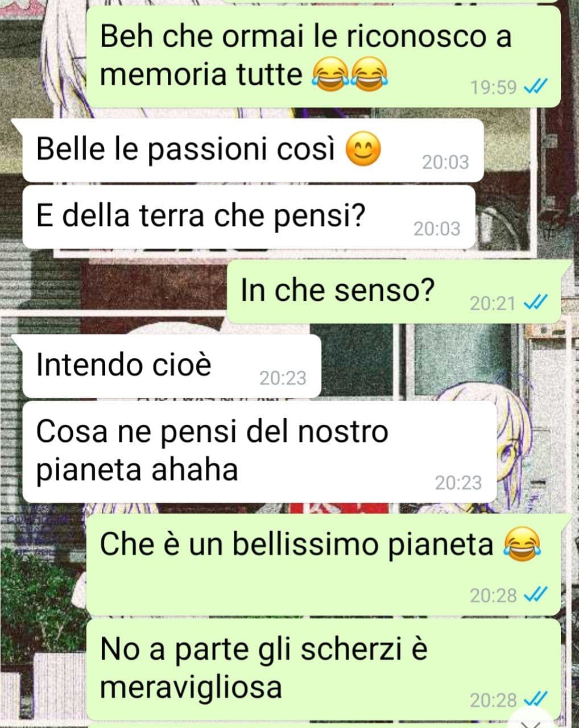The width and height of the screenshot is (579, 728).
Task: Click the 20:23 timestamp on 'Intendo cioè'
Action: [283, 378]
